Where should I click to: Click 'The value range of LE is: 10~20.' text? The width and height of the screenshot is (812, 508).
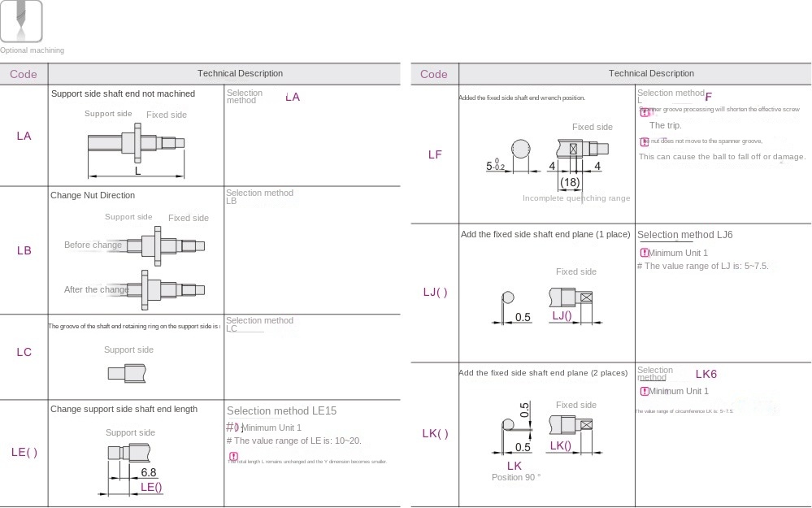point(297,441)
